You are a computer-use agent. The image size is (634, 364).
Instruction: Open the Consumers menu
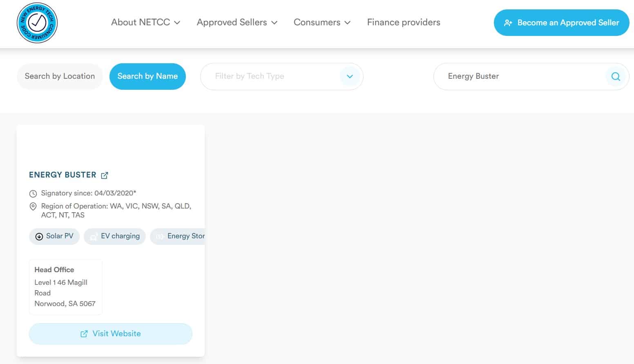tap(322, 22)
